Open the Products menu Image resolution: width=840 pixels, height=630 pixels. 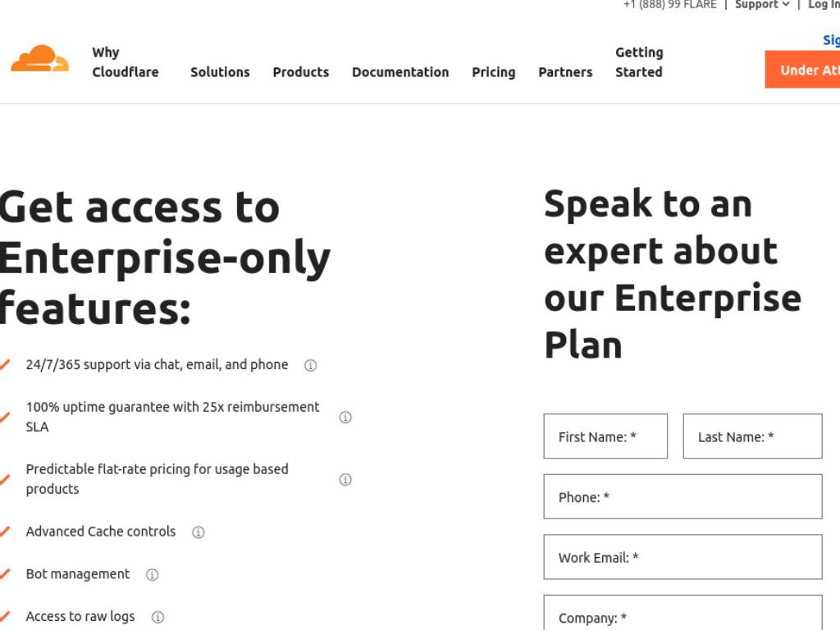(x=301, y=72)
